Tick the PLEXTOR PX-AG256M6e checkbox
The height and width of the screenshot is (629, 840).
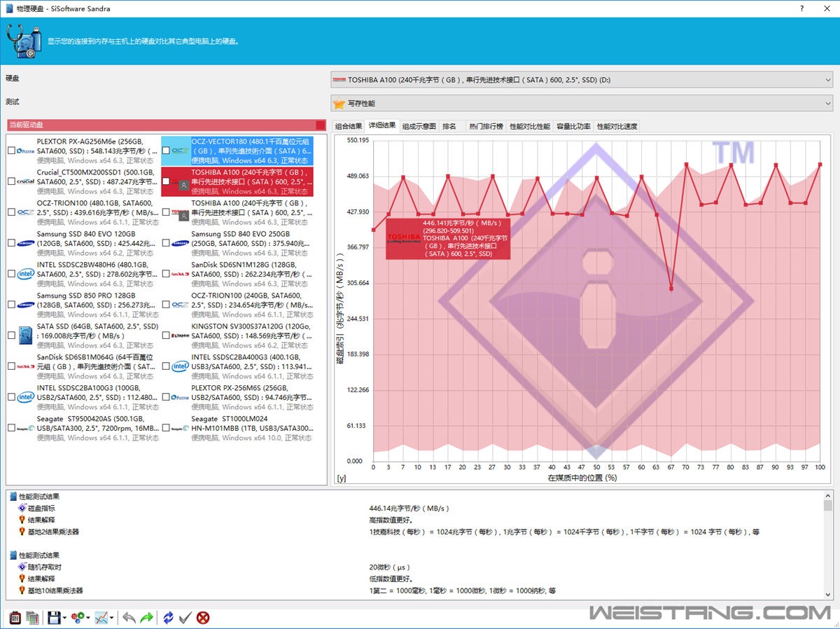click(11, 151)
